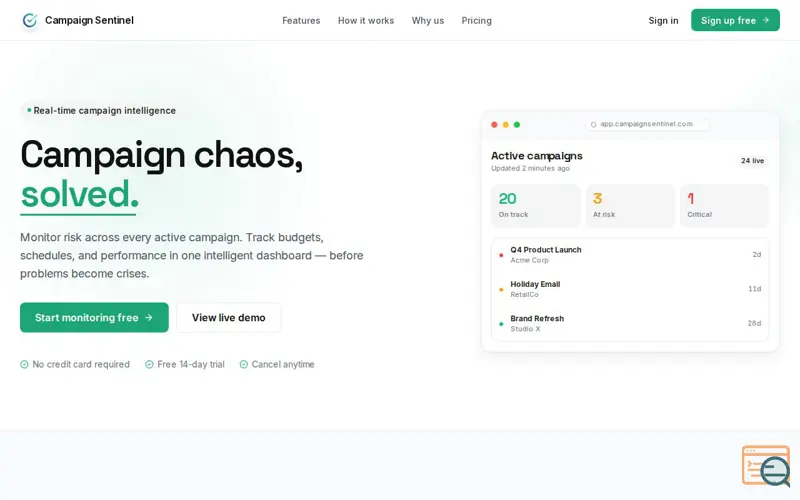Click the Active campaigns heading
This screenshot has width=800, height=500.
537,156
